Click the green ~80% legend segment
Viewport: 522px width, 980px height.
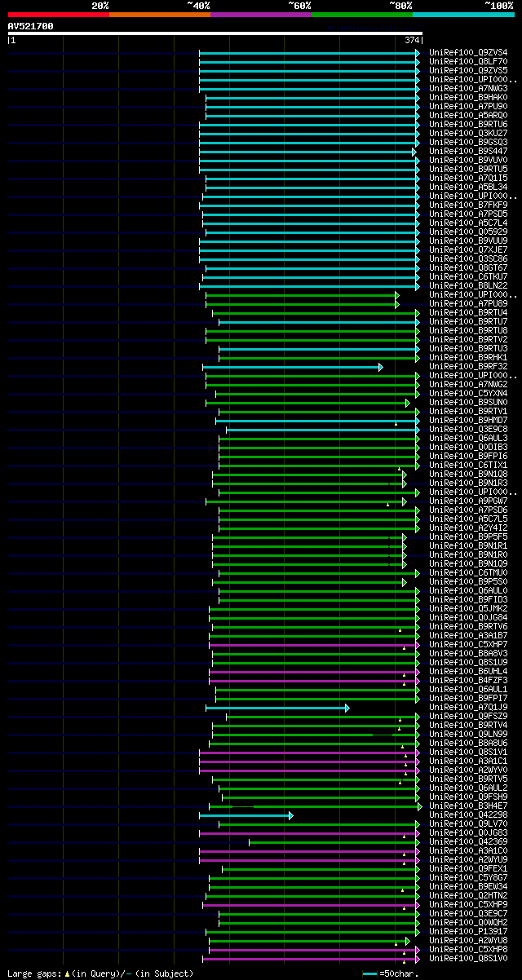[361, 14]
